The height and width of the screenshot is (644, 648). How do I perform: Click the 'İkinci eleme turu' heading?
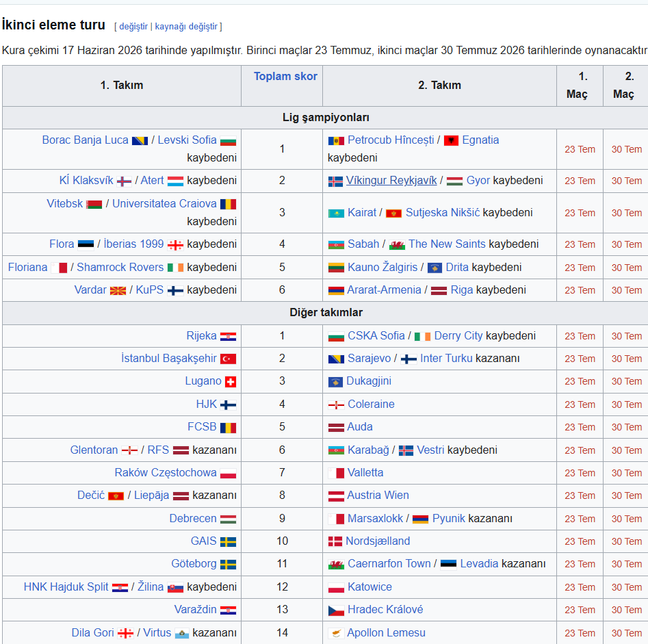53,25
